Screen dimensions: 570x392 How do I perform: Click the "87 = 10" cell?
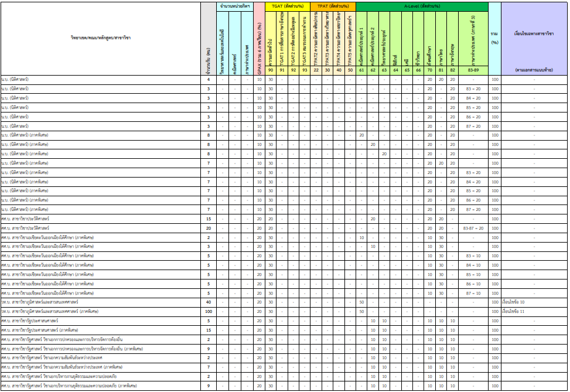coord(473,294)
